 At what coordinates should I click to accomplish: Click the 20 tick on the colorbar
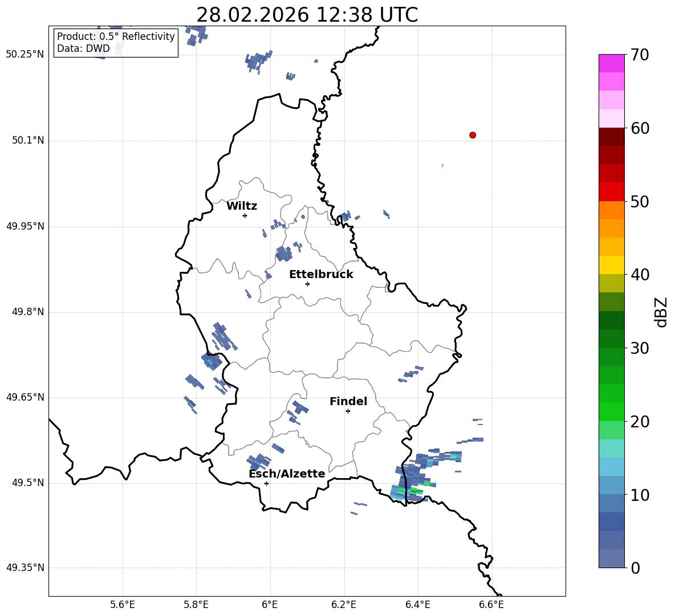pyautogui.click(x=639, y=422)
